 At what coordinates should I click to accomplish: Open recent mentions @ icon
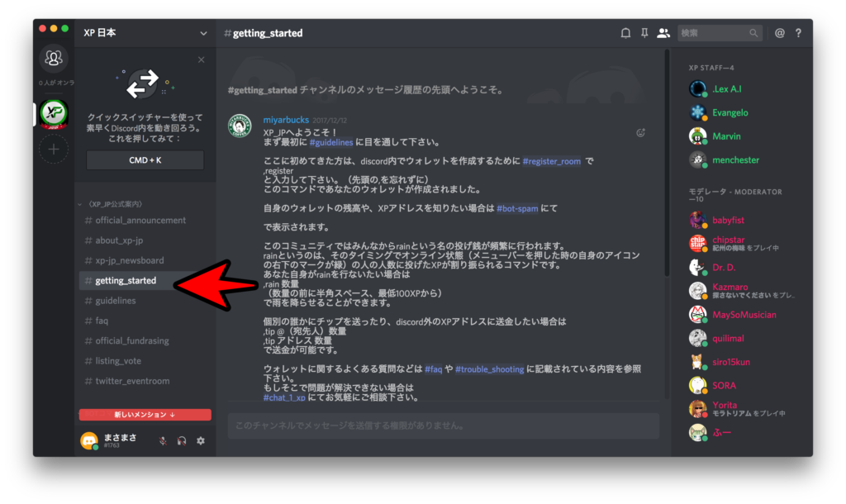point(780,33)
